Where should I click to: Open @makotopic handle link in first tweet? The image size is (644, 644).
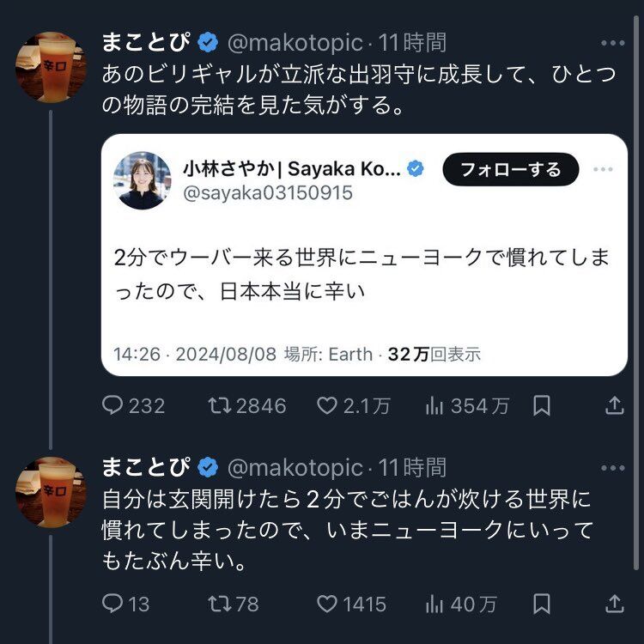pyautogui.click(x=295, y=41)
